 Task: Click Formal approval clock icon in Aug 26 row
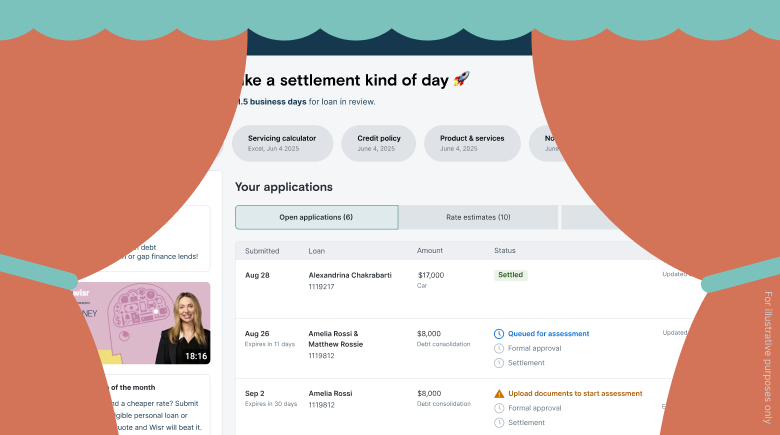pos(499,348)
